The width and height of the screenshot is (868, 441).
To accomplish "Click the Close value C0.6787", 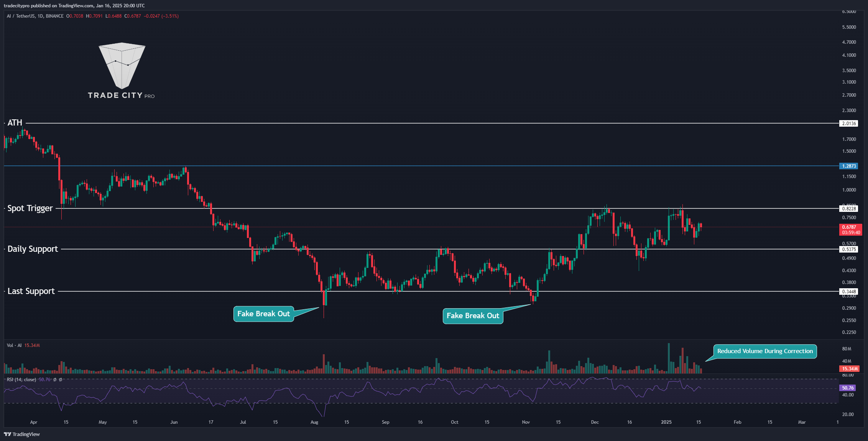I will (x=133, y=16).
